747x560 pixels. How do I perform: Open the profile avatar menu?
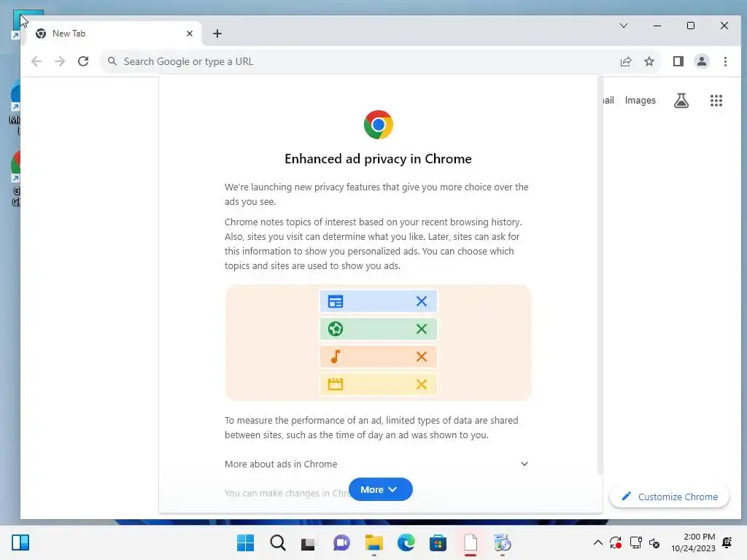[702, 61]
